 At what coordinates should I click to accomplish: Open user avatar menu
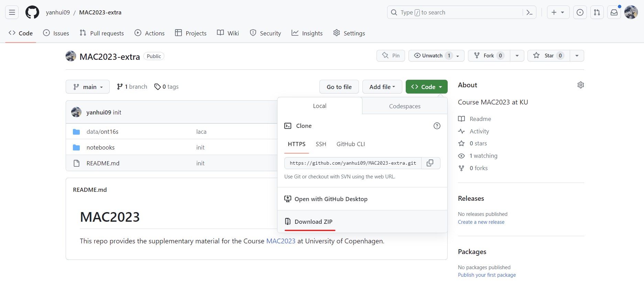(631, 12)
